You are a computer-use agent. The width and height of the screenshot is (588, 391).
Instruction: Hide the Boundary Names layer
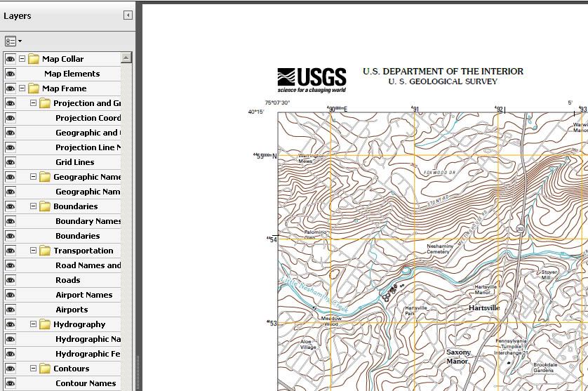(x=10, y=221)
